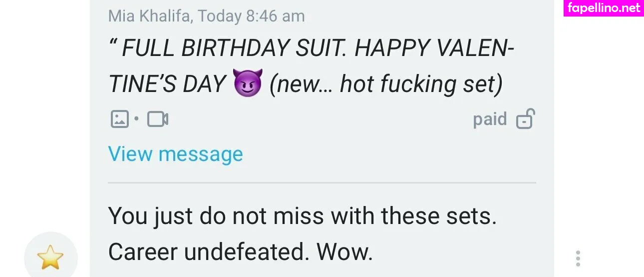Click the gray paid label
Image resolution: width=644 pixels, height=277 pixels.
tap(490, 119)
